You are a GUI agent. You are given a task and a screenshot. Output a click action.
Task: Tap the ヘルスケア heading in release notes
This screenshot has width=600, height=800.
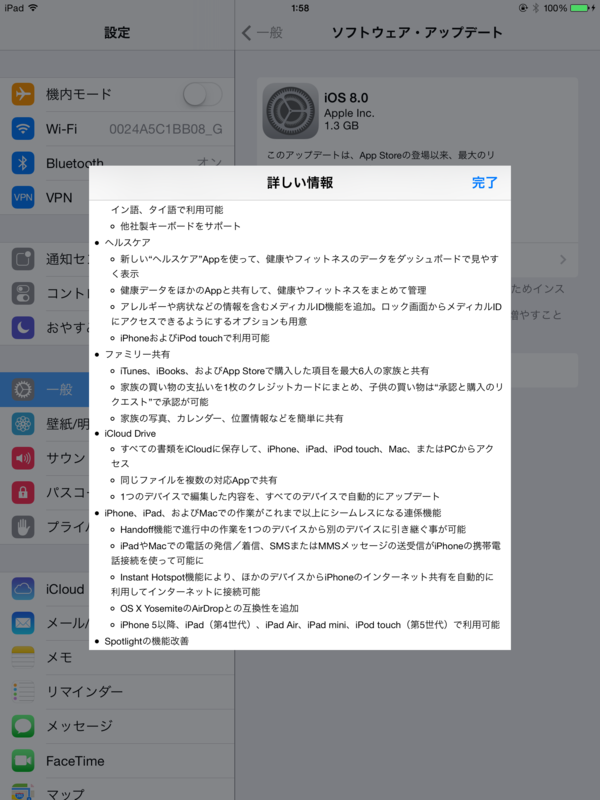[x=128, y=242]
